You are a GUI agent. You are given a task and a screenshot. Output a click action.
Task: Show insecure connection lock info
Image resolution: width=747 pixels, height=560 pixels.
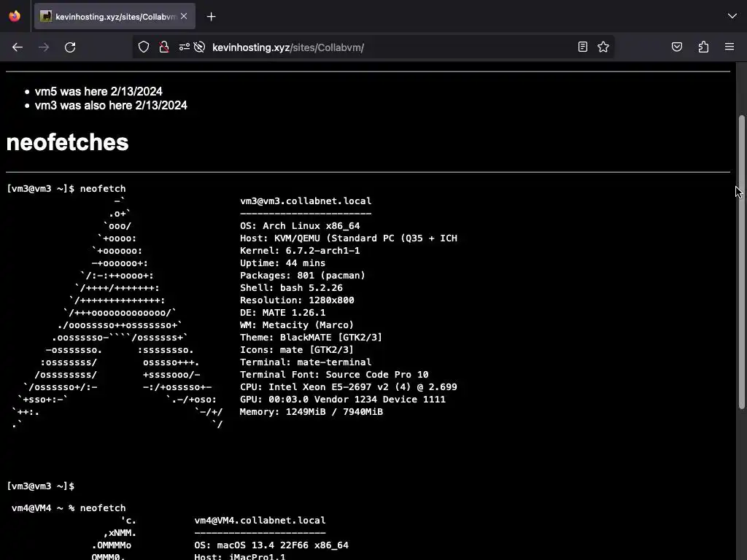164,47
